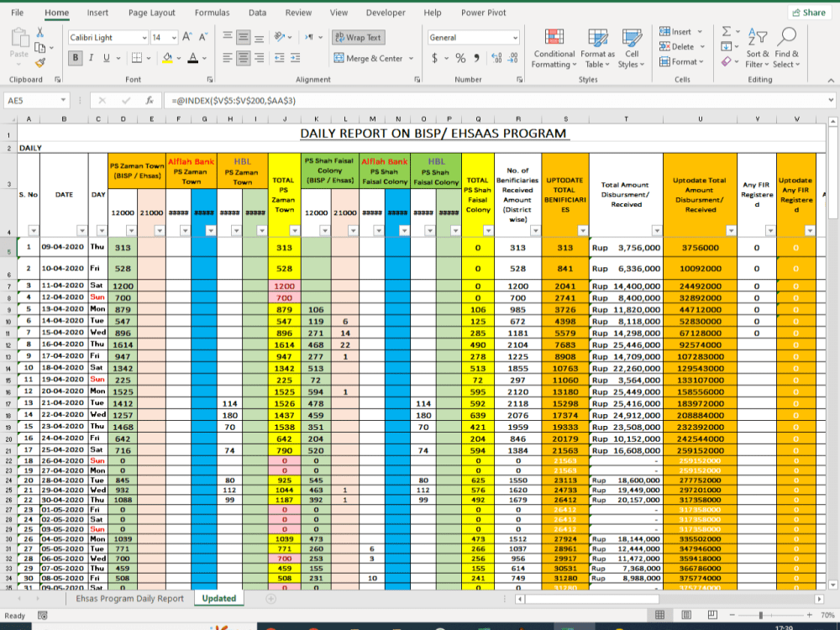840x630 pixels.
Task: Open Cell Styles gallery
Action: pyautogui.click(x=632, y=49)
